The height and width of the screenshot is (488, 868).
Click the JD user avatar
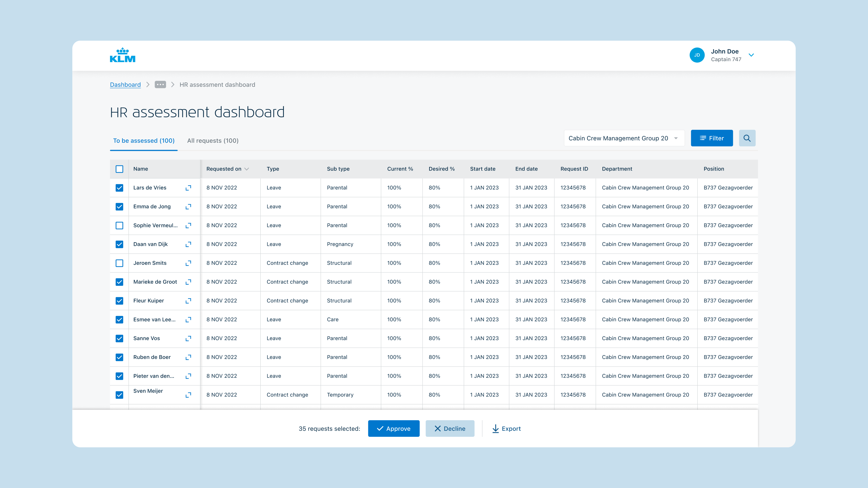pos(697,55)
